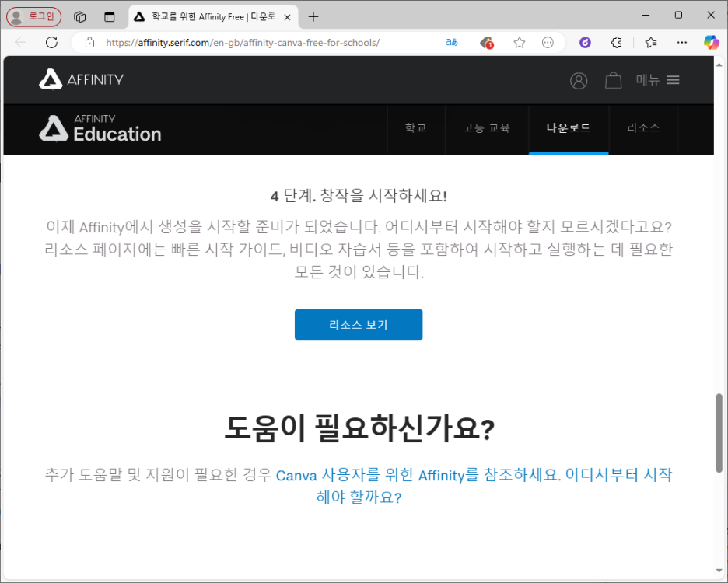Open the tracking prevention shield icon
Viewport: 728px width, 583px height.
click(486, 43)
